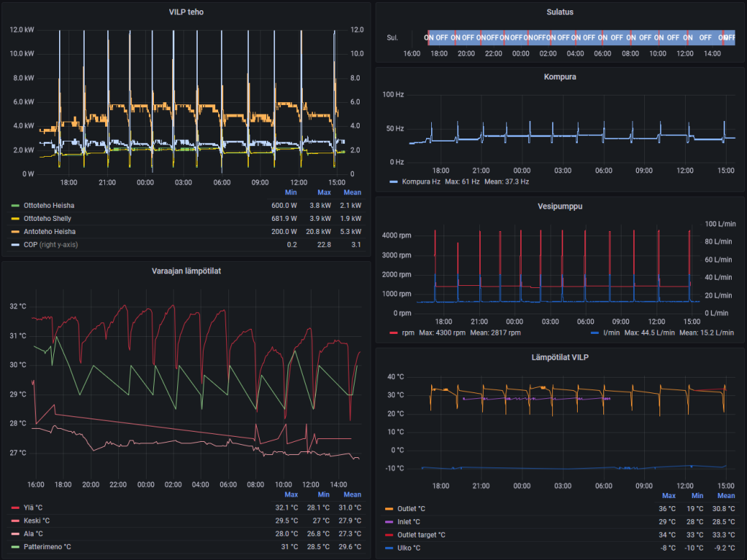
Task: Sort VILP teho legend by Mean column
Action: 352,192
